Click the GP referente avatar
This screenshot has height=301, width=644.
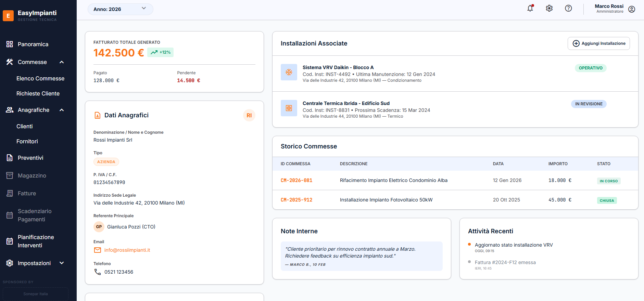tap(99, 227)
